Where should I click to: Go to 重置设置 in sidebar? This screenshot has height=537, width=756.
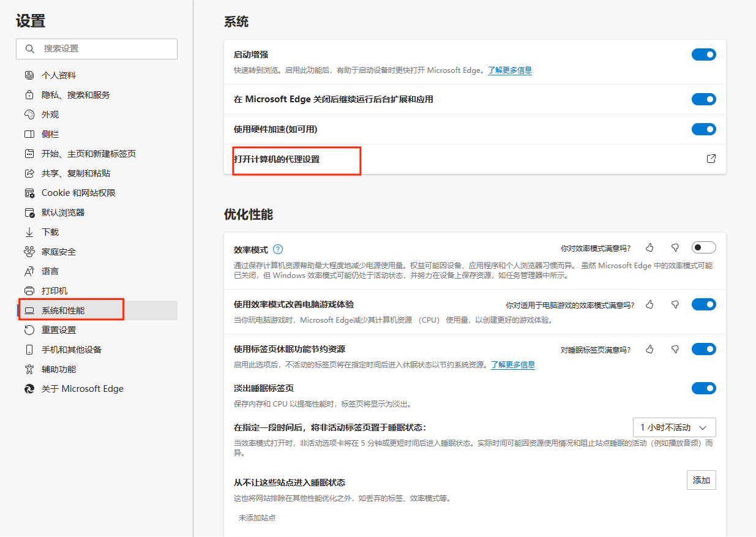pyautogui.click(x=59, y=330)
